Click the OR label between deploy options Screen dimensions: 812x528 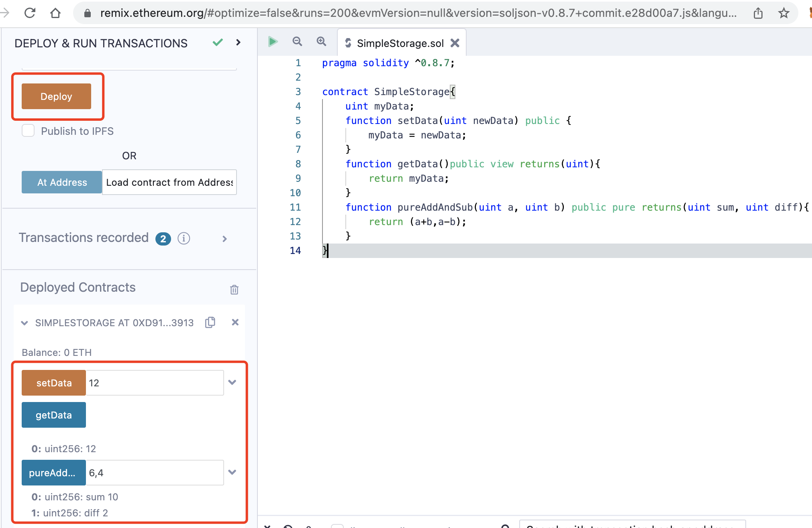pyautogui.click(x=129, y=156)
